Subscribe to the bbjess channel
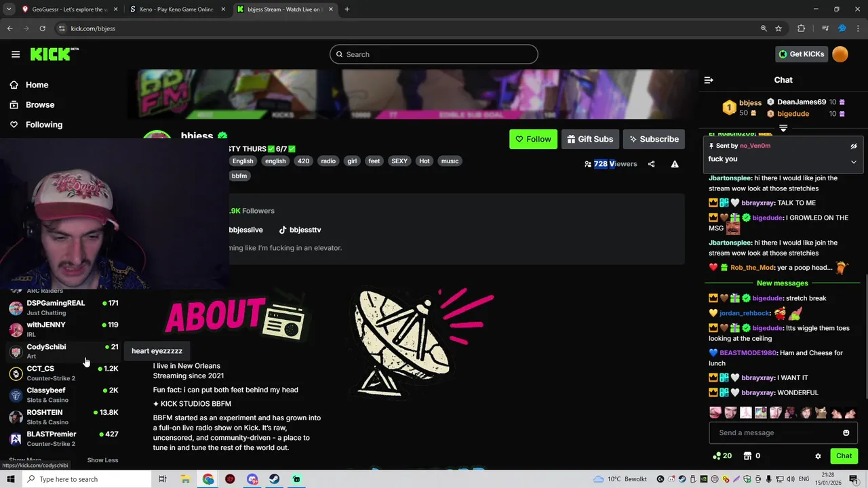 (x=654, y=139)
